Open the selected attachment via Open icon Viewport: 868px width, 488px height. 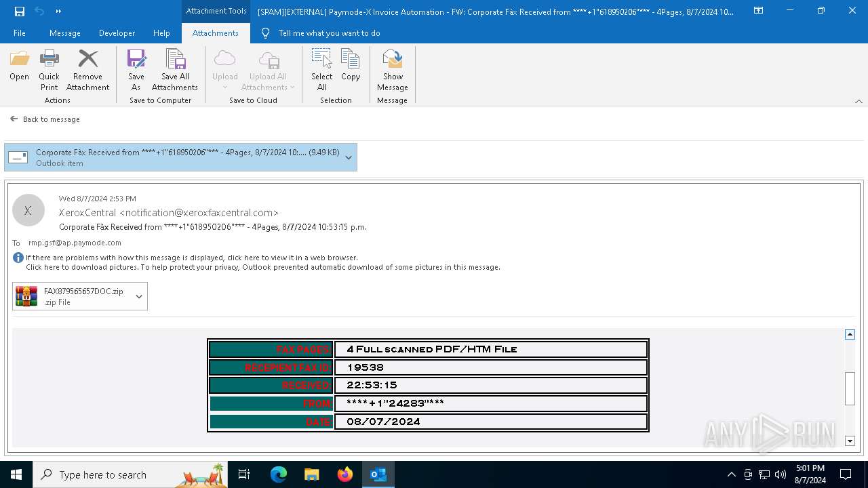[x=19, y=66]
